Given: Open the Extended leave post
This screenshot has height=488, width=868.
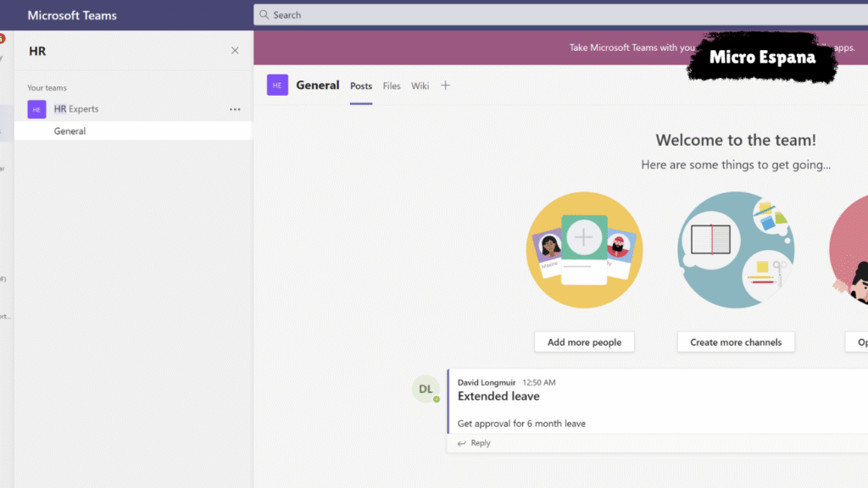Looking at the screenshot, I should tap(498, 396).
